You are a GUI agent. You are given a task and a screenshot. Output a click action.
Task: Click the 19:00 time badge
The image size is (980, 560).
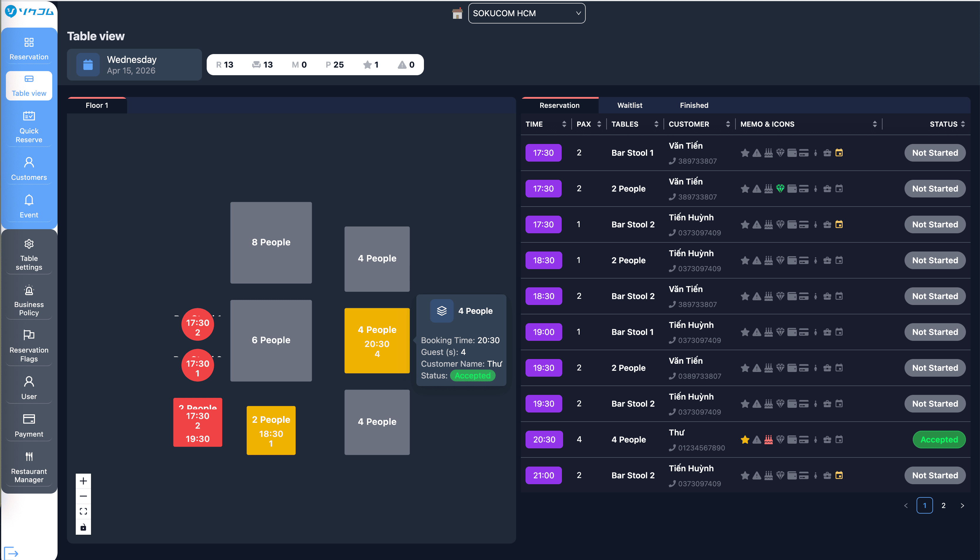tap(543, 332)
